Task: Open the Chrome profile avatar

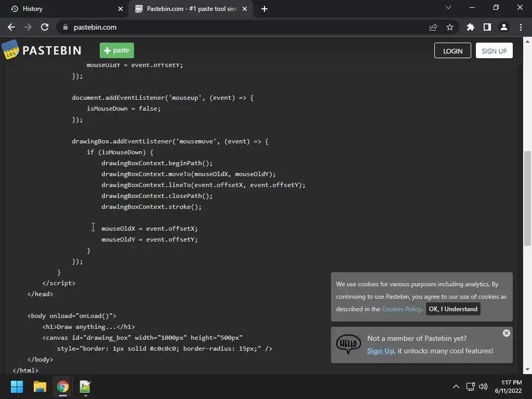Action: [504, 27]
